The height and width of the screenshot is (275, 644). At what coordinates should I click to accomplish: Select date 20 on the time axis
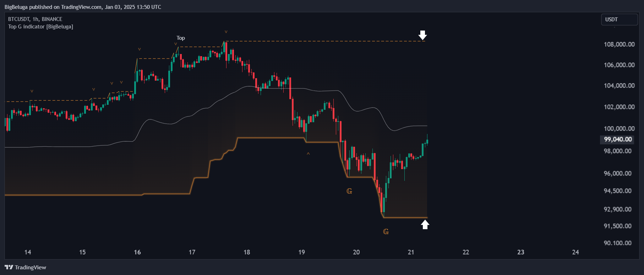[356, 252]
